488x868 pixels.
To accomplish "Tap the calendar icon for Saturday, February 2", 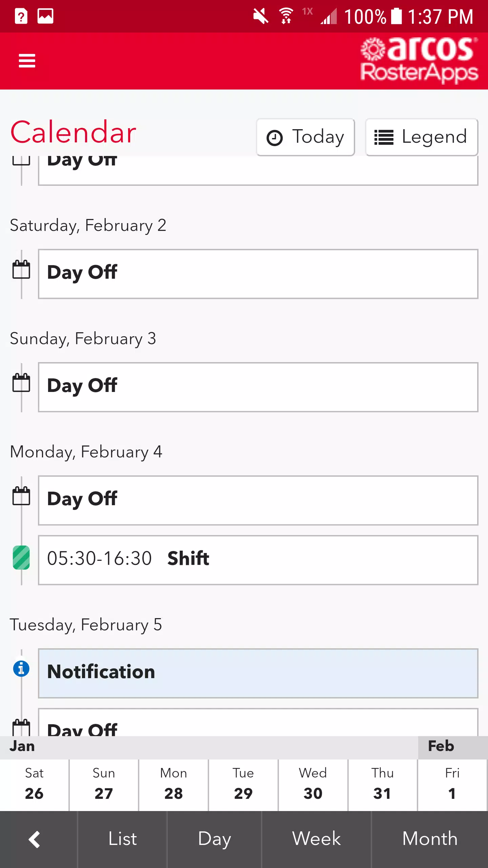I will click(21, 270).
